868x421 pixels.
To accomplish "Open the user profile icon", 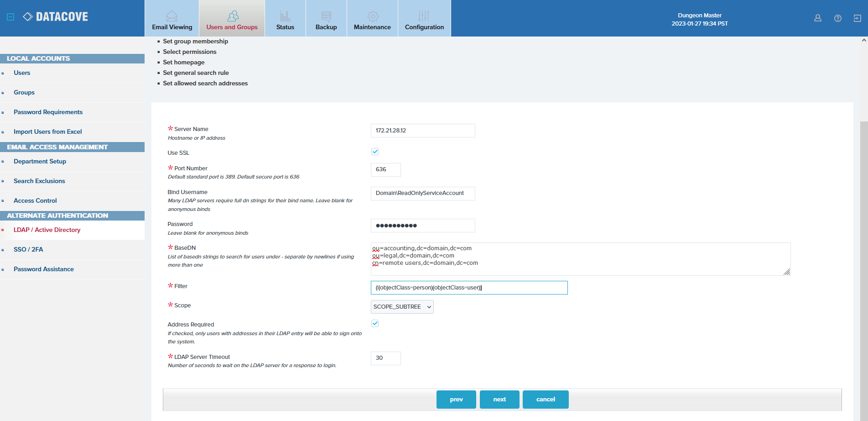I will (817, 18).
